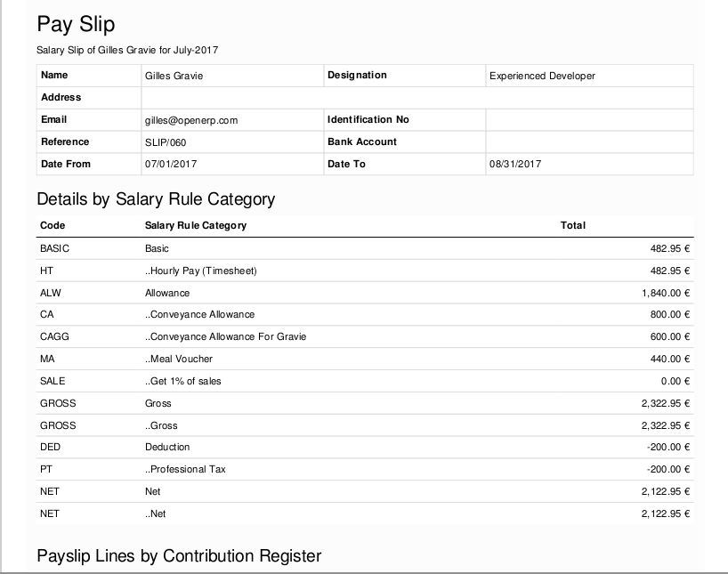Click the Date From value 07/01/2017
This screenshot has width=728, height=574.
[x=170, y=165]
